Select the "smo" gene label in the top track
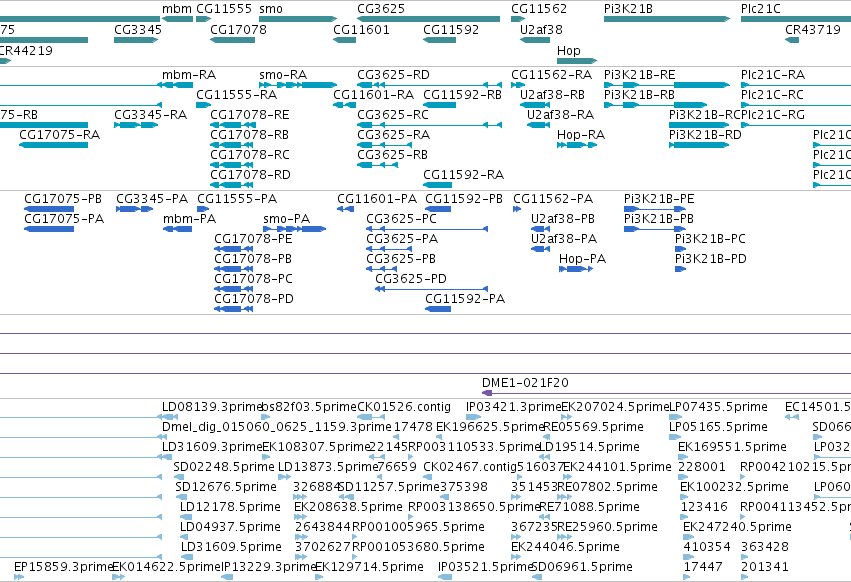Image resolution: width=851 pixels, height=582 pixels. [271, 9]
